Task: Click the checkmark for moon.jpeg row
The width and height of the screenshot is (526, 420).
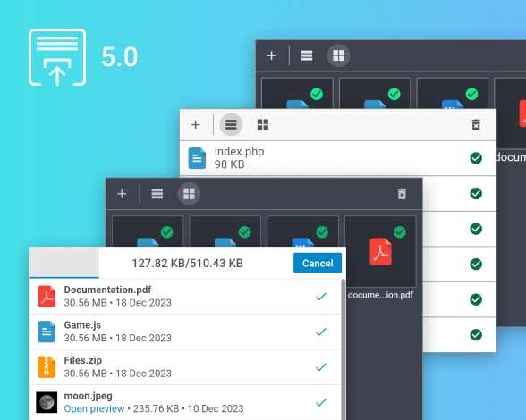Action: point(321,402)
